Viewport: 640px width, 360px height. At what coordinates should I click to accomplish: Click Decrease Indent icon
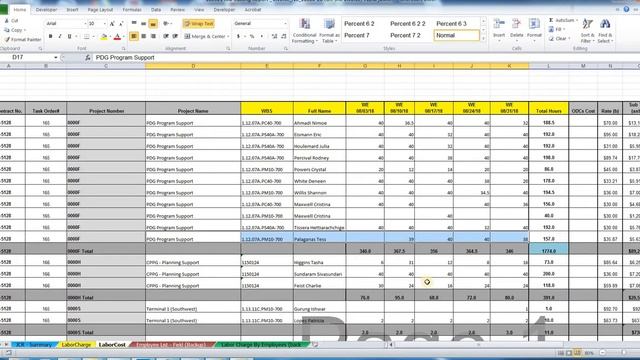(166, 36)
